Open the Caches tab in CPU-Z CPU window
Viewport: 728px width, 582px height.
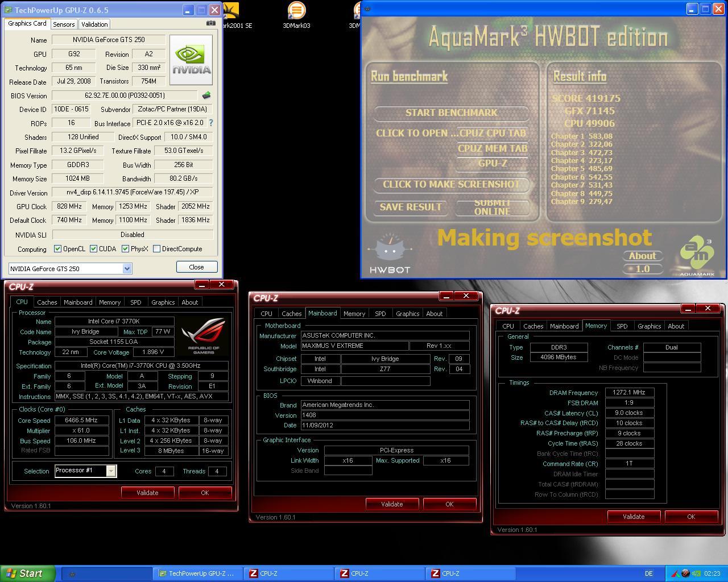click(x=47, y=302)
